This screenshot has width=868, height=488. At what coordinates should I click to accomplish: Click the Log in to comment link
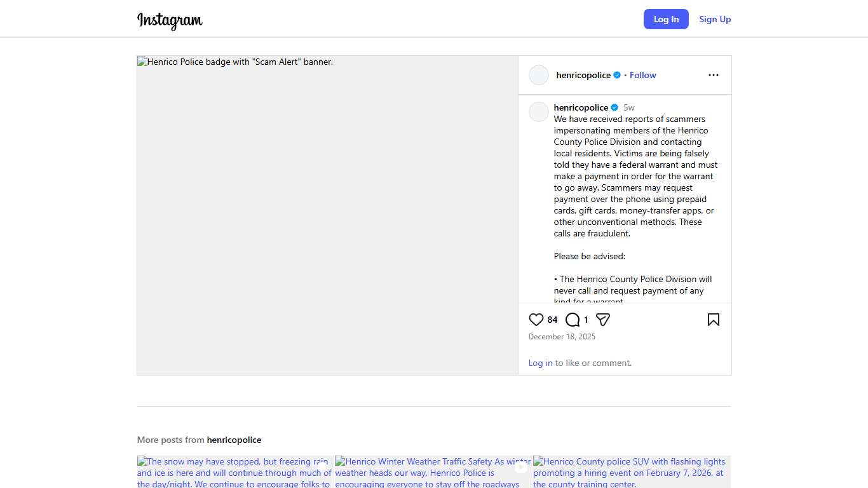[540, 363]
